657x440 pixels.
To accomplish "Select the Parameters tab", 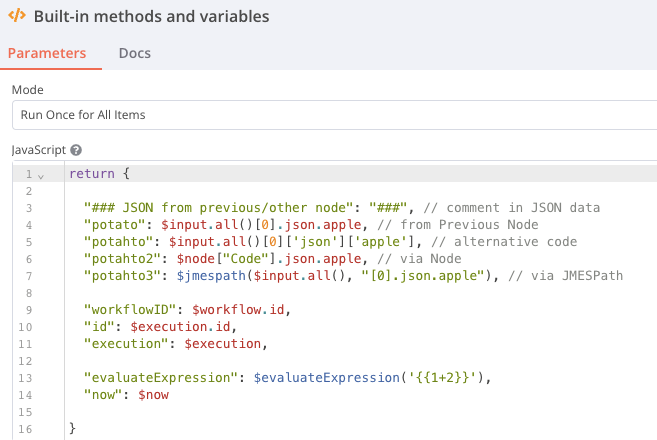I will coord(47,53).
